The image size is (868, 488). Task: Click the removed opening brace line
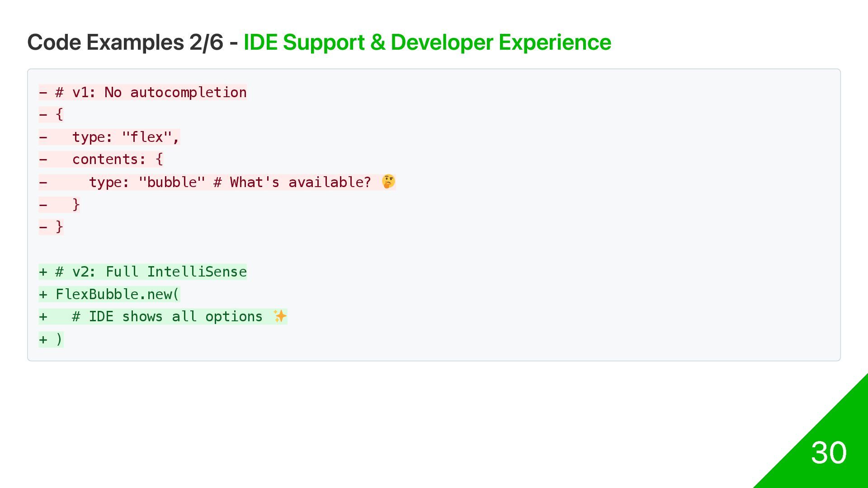coord(51,115)
